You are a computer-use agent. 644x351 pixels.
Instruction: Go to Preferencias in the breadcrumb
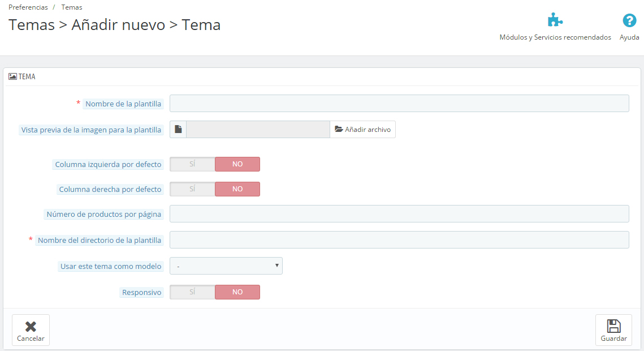coord(28,7)
